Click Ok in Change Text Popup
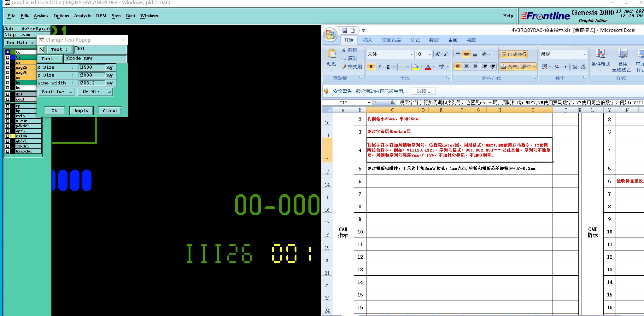The height and width of the screenshot is (316, 644). (54, 111)
